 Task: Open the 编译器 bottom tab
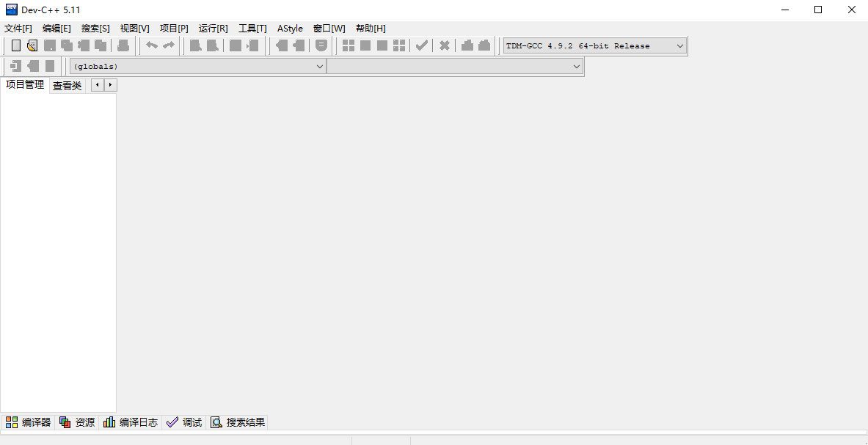(x=28, y=422)
